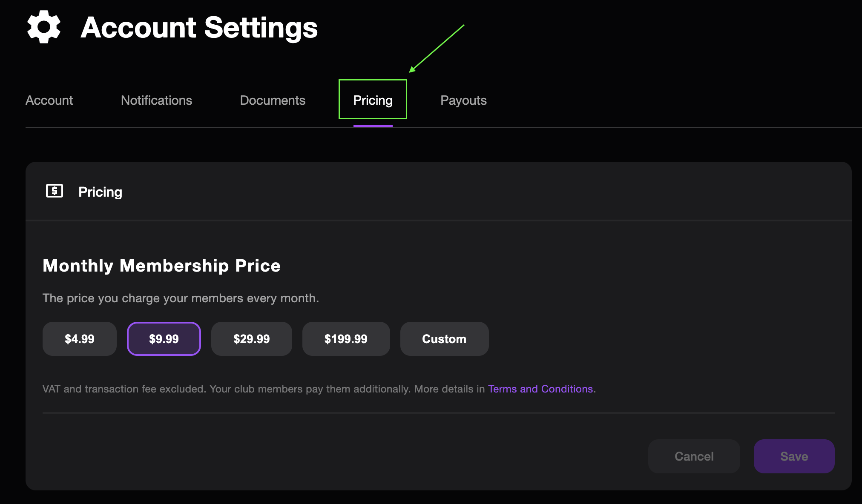Open the Notifications settings tab
The image size is (862, 504).
click(156, 100)
